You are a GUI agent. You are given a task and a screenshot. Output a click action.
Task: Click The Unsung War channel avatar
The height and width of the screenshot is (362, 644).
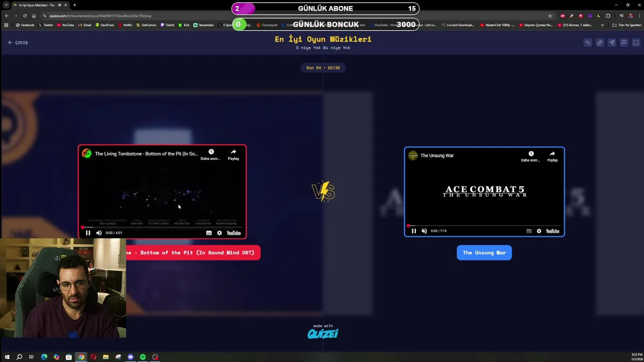pos(413,155)
